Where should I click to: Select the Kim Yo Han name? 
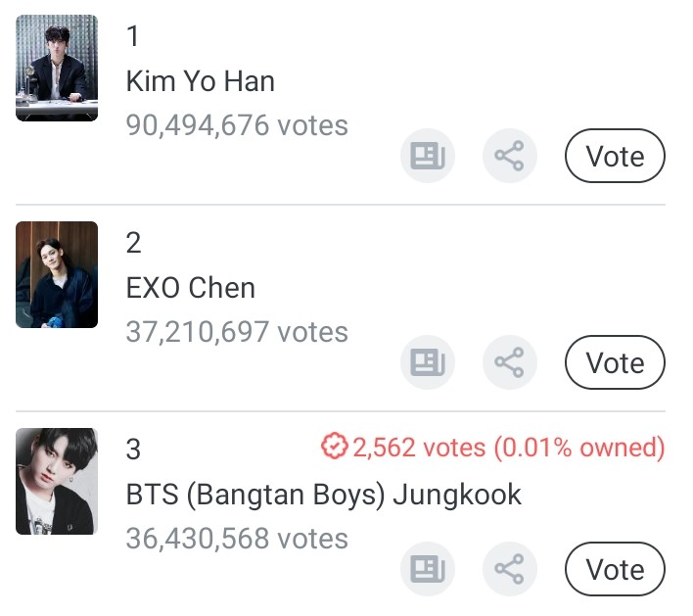coord(201,81)
